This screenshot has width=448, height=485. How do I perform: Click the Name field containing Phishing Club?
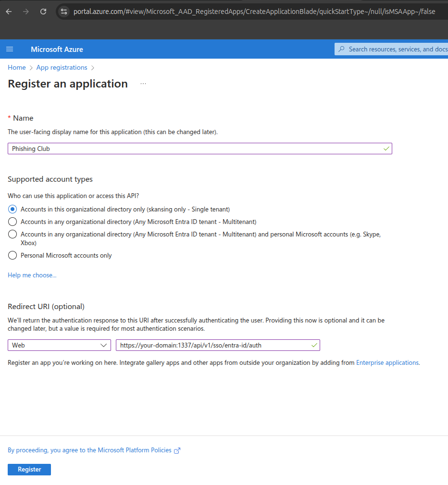point(200,149)
